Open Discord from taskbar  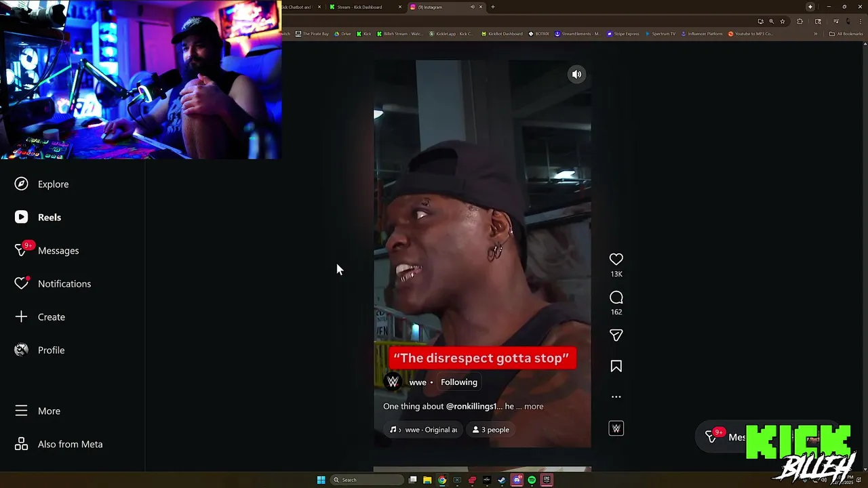tap(517, 480)
